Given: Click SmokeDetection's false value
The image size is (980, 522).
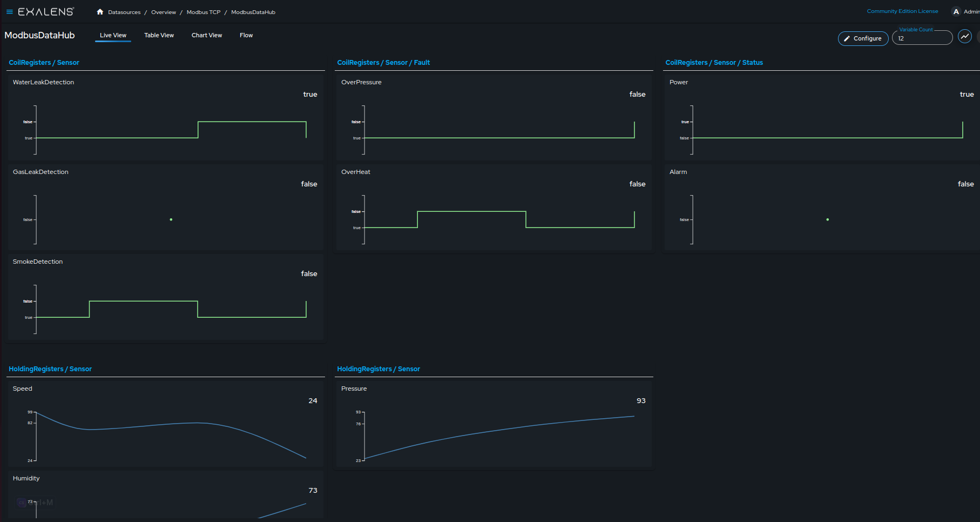Looking at the screenshot, I should point(309,273).
